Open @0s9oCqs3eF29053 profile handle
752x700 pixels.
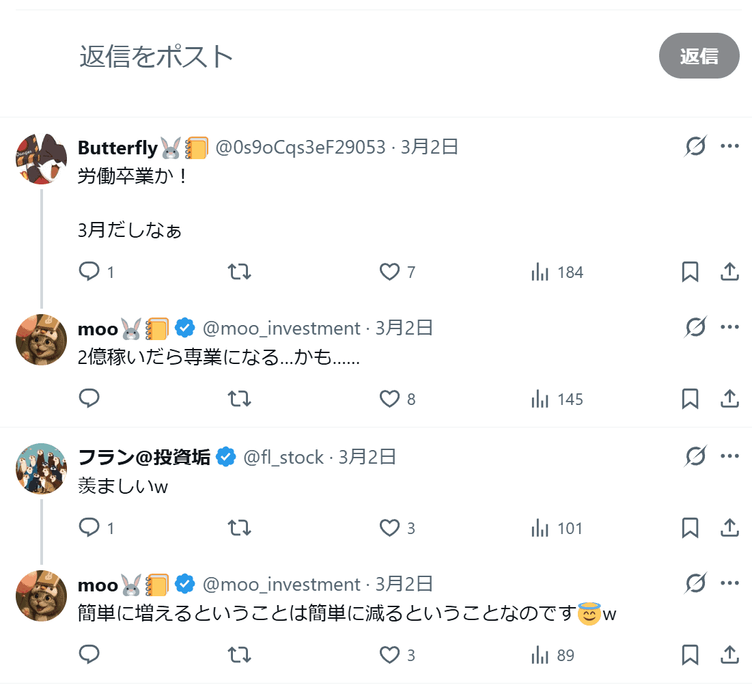click(x=301, y=147)
